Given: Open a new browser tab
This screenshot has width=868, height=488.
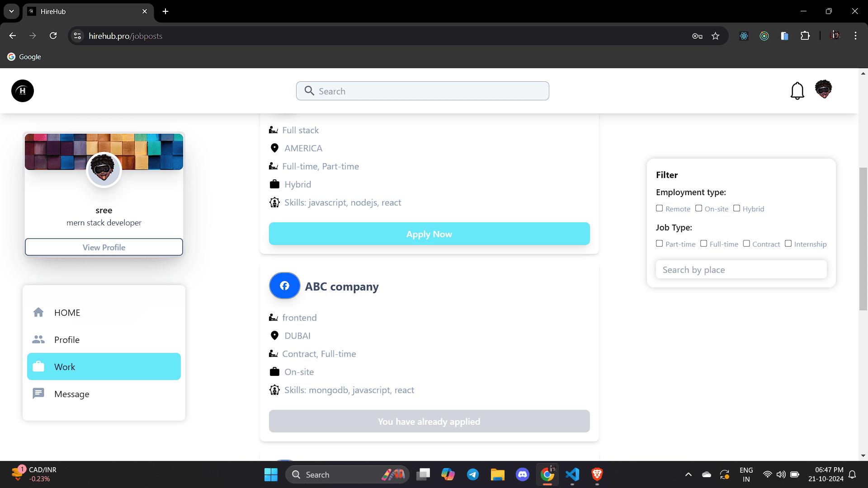Looking at the screenshot, I should pyautogui.click(x=165, y=11).
